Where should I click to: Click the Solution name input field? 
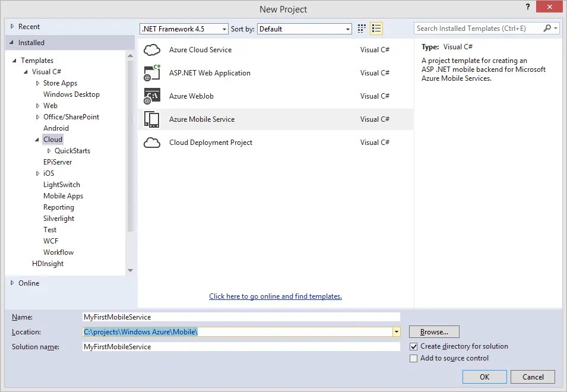point(241,346)
